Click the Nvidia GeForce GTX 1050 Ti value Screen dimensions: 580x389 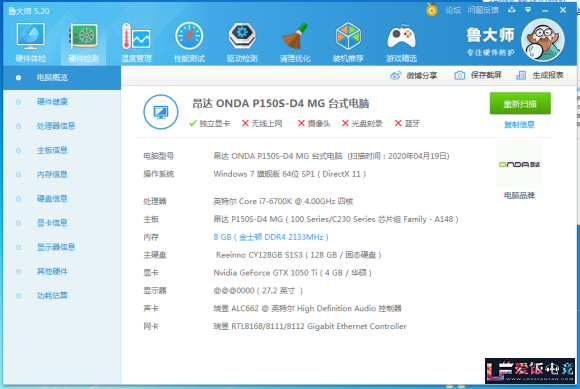(x=293, y=273)
